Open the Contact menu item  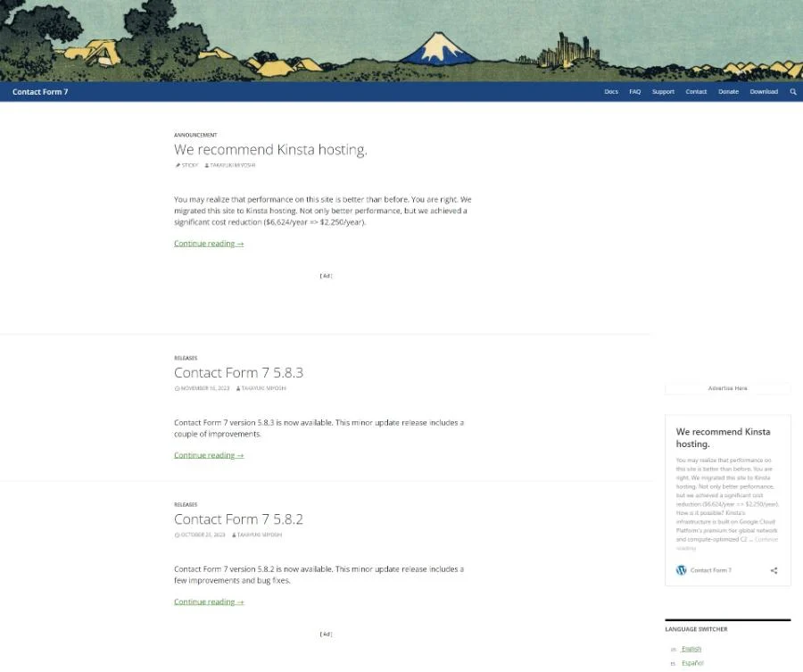pyautogui.click(x=696, y=92)
